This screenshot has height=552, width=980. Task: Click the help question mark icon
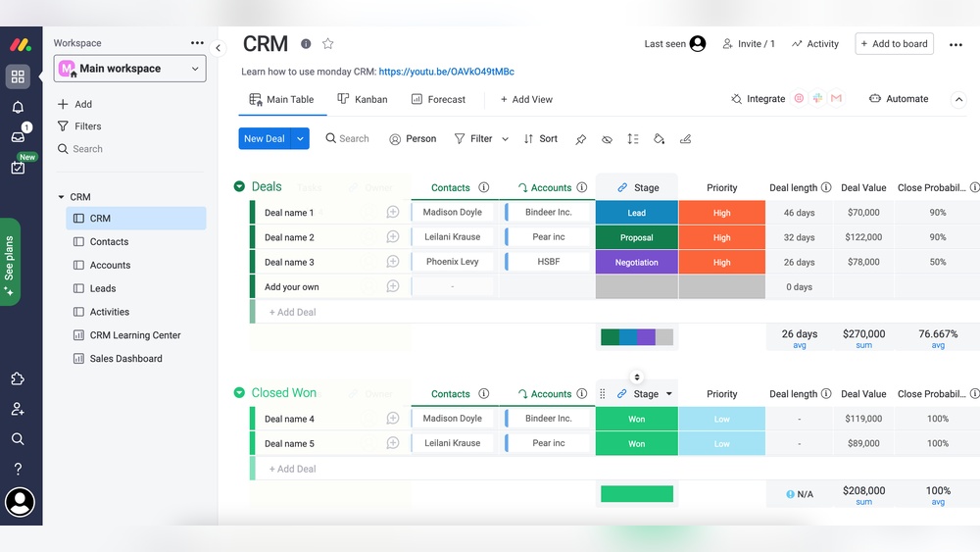click(x=18, y=469)
